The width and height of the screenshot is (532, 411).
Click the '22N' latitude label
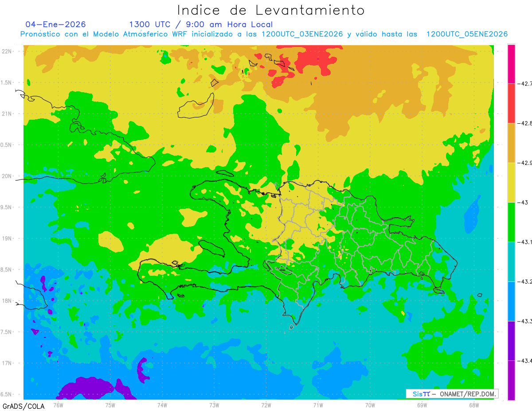[x=8, y=51]
